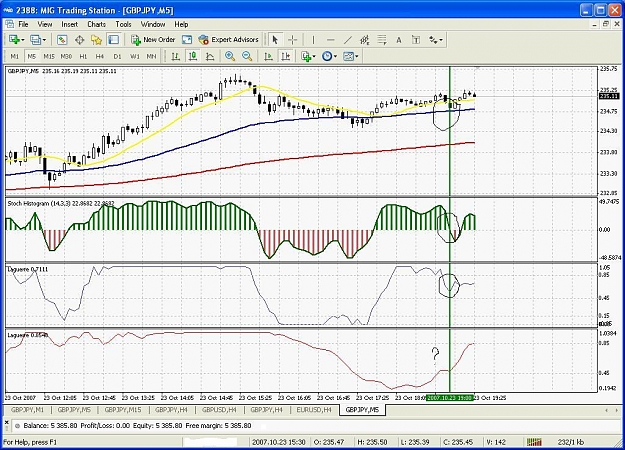Select the text label 'T' tool
This screenshot has height=450, width=625.
(416, 39)
